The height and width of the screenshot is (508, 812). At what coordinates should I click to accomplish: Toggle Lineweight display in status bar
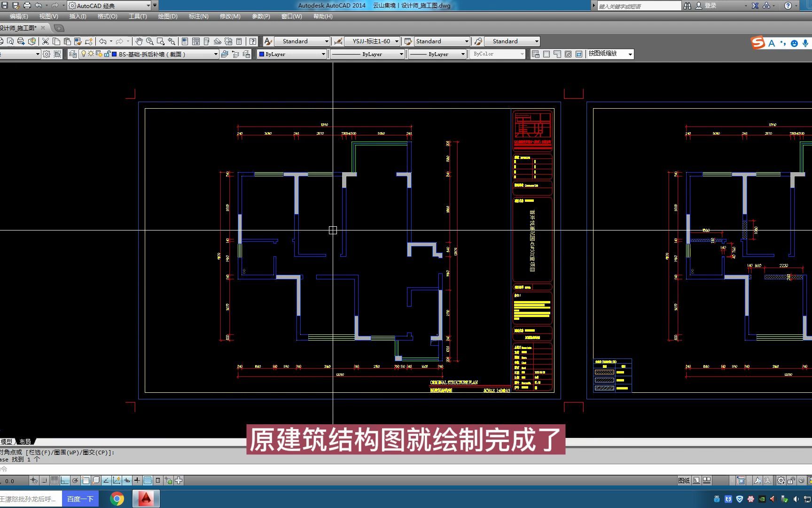(137, 480)
